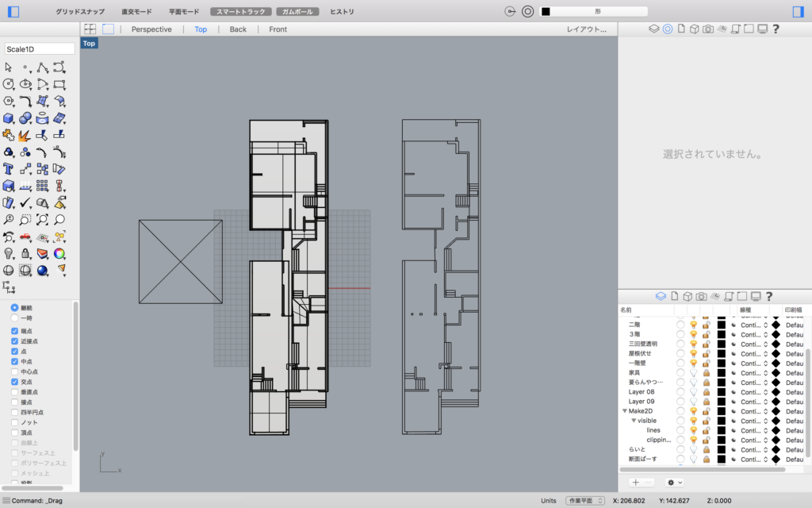Select the Rectangle drawing tool
Screen dimensions: 812x508
[x=59, y=84]
